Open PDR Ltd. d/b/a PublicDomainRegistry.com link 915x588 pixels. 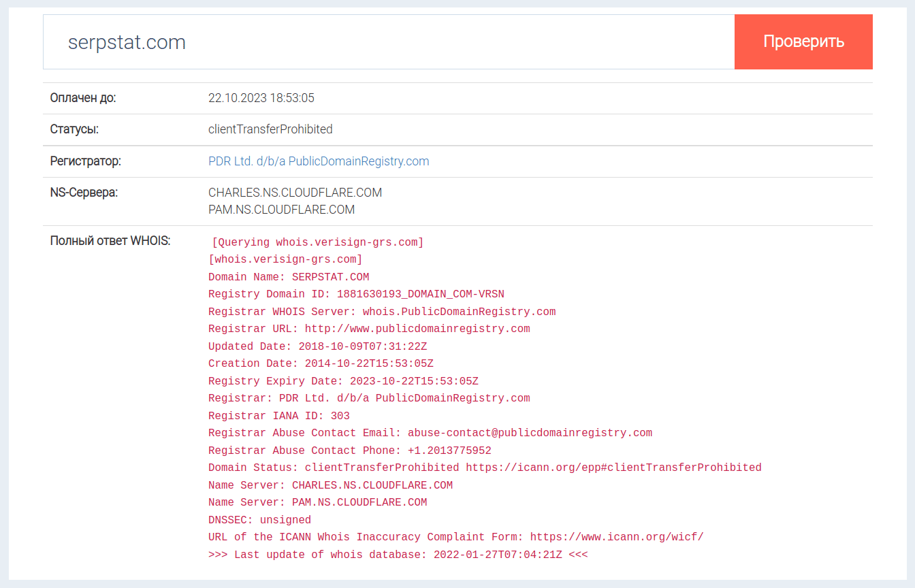[319, 161]
